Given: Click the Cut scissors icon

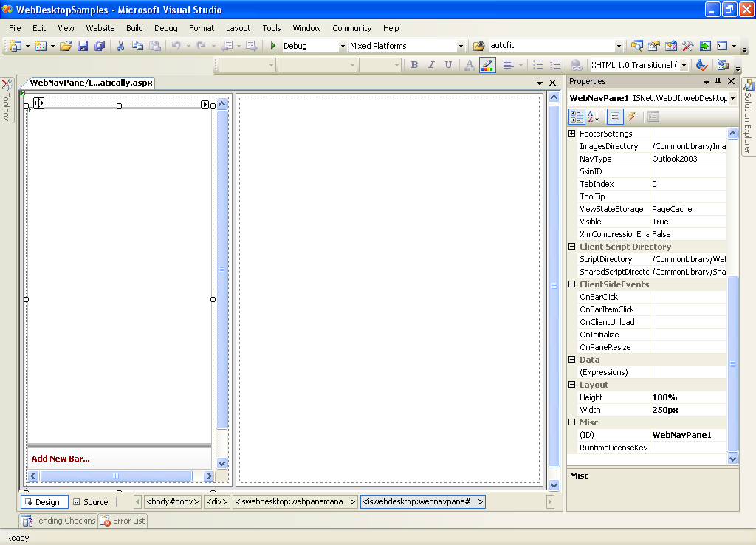Looking at the screenshot, I should pyautogui.click(x=120, y=46).
